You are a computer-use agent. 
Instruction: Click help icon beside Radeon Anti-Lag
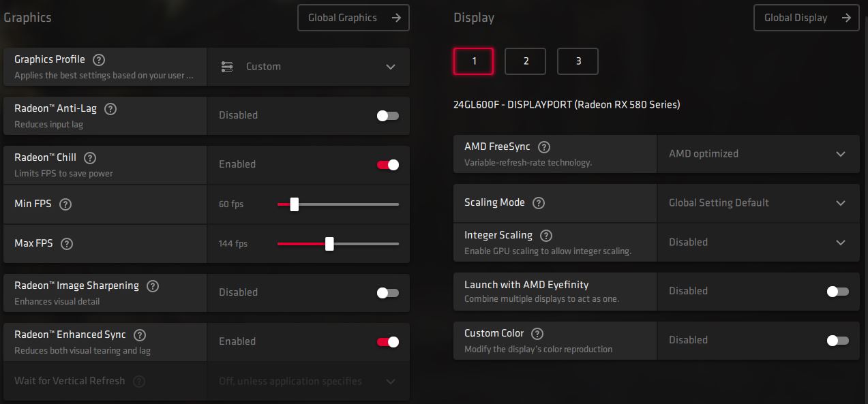pos(110,109)
